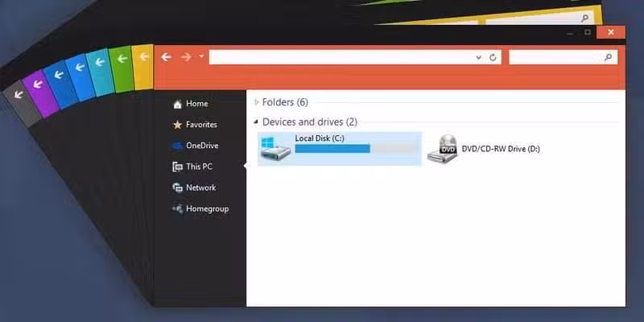This screenshot has height=322, width=644.
Task: Click the back arrow in the purple window
Action: [38, 85]
